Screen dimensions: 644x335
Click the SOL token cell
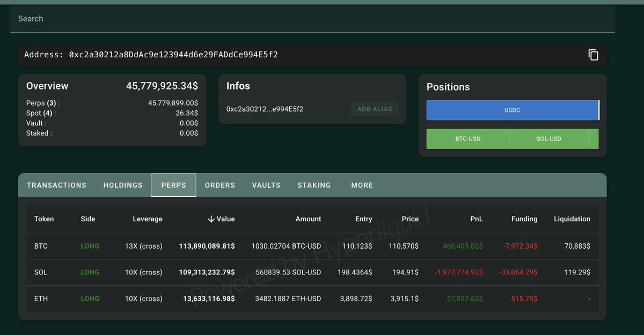tap(41, 272)
